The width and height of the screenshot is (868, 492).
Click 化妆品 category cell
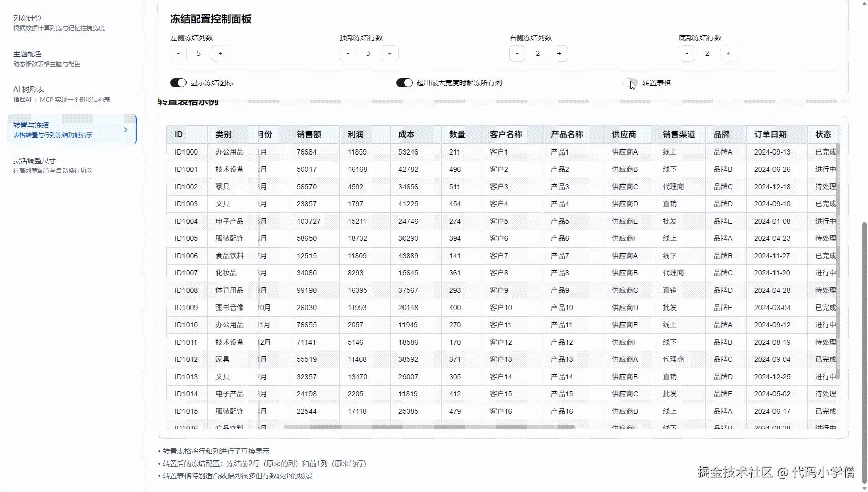coord(233,273)
